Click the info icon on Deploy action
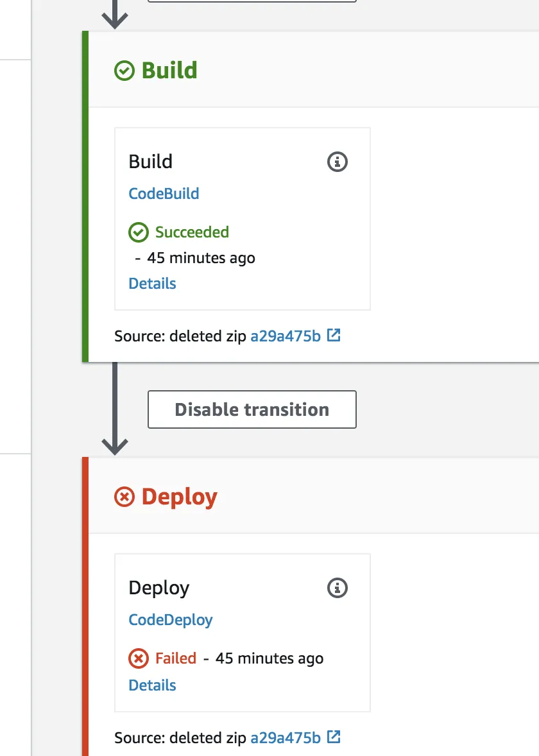The width and height of the screenshot is (539, 756). click(338, 588)
